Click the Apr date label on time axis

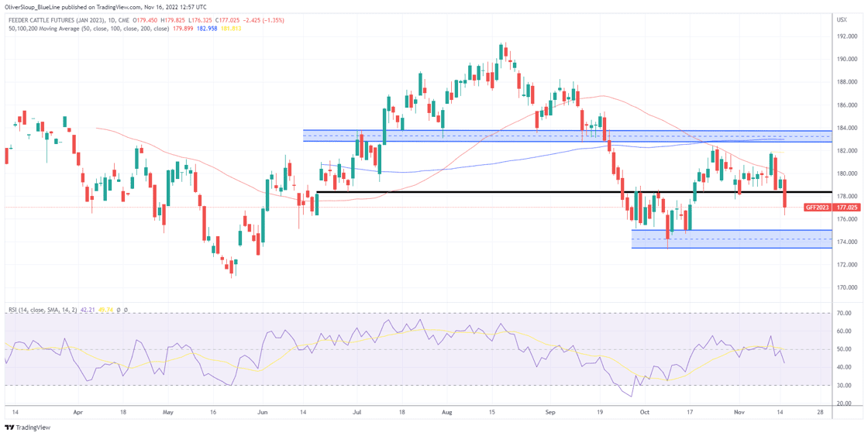pyautogui.click(x=78, y=413)
